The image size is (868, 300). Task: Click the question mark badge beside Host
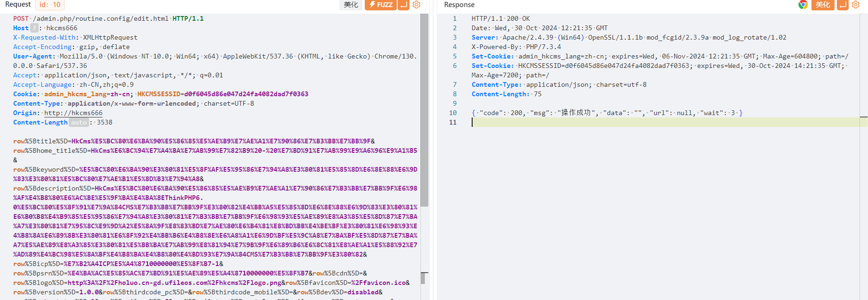click(34, 28)
